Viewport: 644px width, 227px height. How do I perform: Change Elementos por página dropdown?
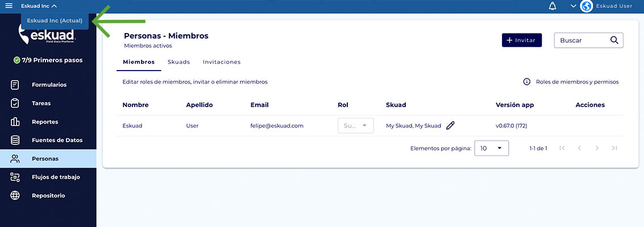tap(492, 148)
